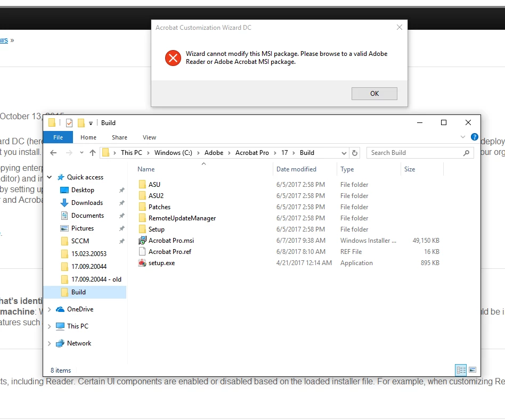The width and height of the screenshot is (505, 420).
Task: Go up one folder level
Action: [x=93, y=153]
